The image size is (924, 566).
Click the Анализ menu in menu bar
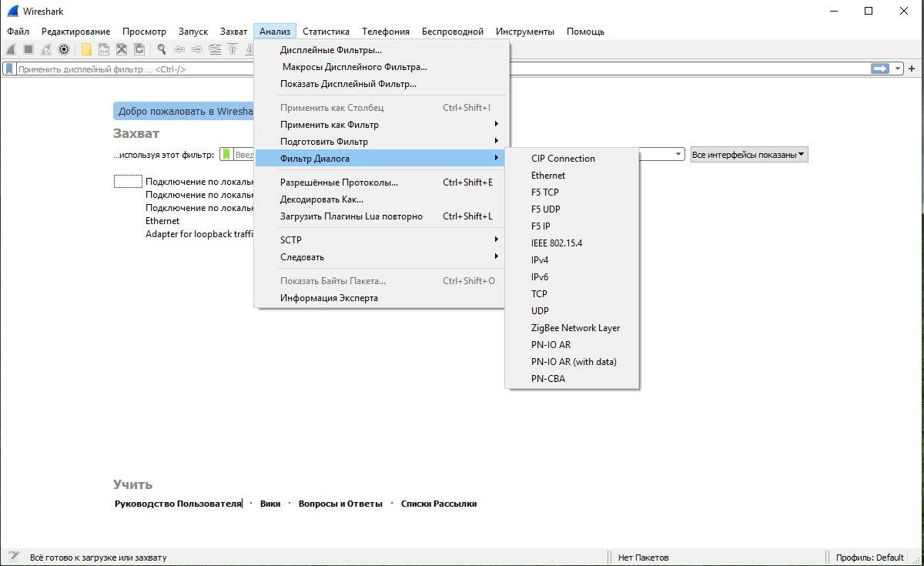click(x=275, y=32)
